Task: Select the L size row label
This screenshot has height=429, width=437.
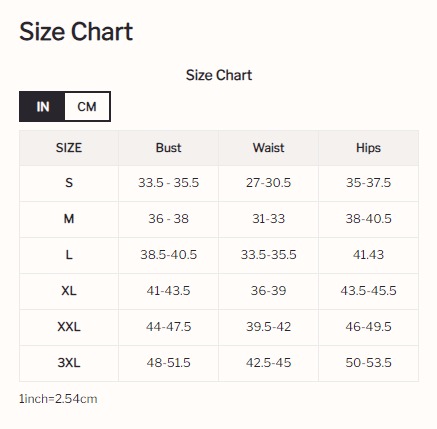Action: tap(69, 255)
